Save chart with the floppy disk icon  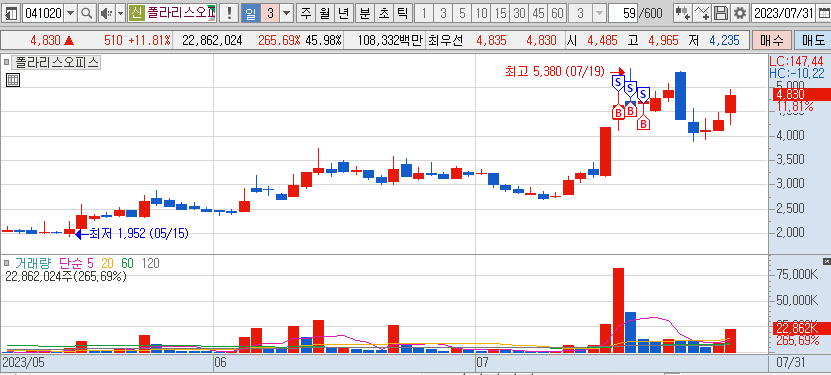pos(720,13)
